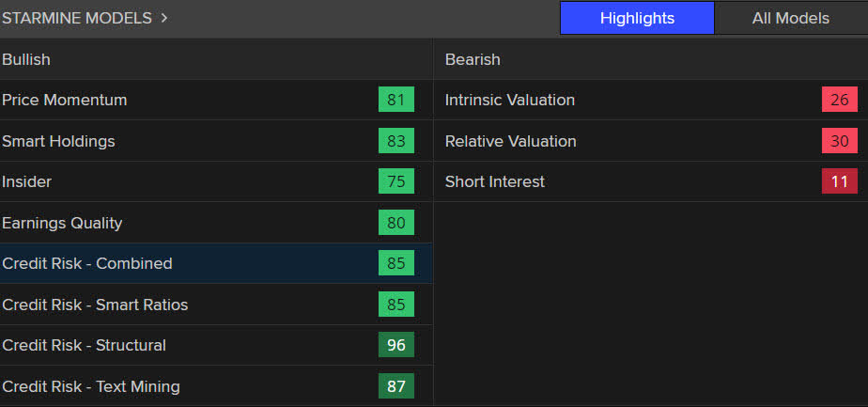Viewport: 868px width, 407px height.
Task: Select the Earnings Quality row
Action: 216,223
